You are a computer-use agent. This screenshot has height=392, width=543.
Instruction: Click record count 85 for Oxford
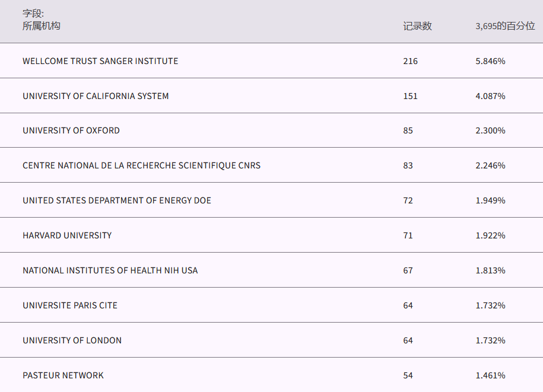tap(408, 130)
